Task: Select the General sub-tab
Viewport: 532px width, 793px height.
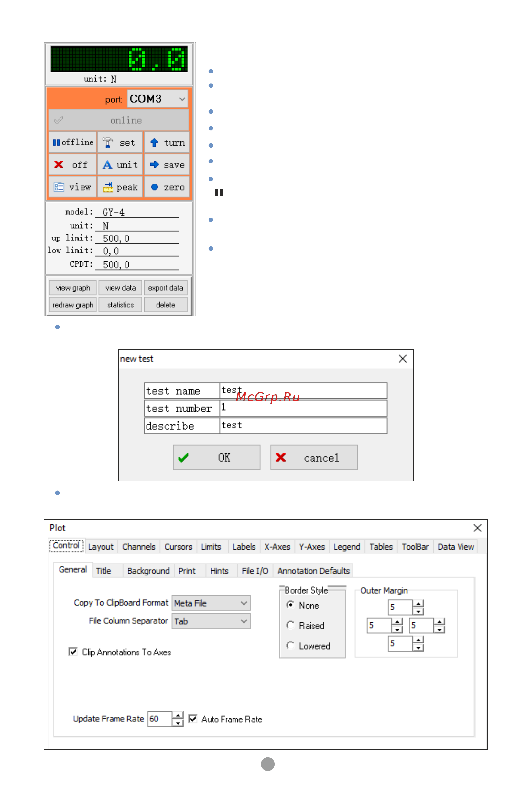Action: pos(73,570)
